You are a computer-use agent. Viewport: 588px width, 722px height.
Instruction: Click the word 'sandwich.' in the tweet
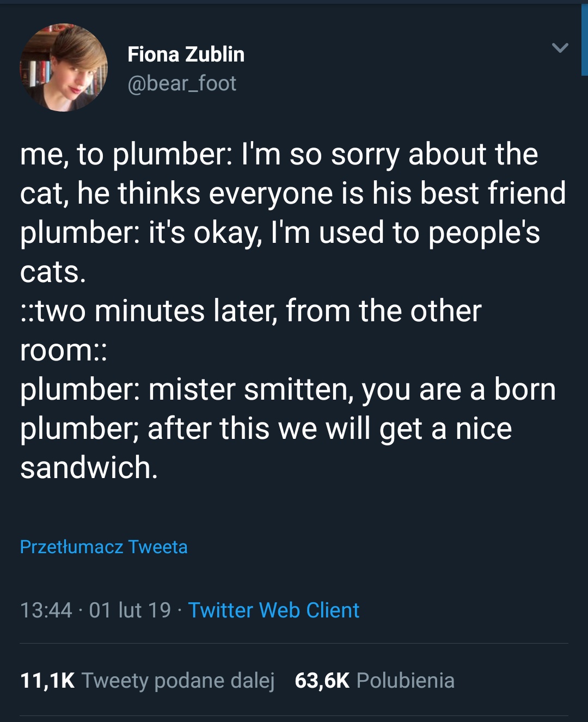tap(89, 468)
